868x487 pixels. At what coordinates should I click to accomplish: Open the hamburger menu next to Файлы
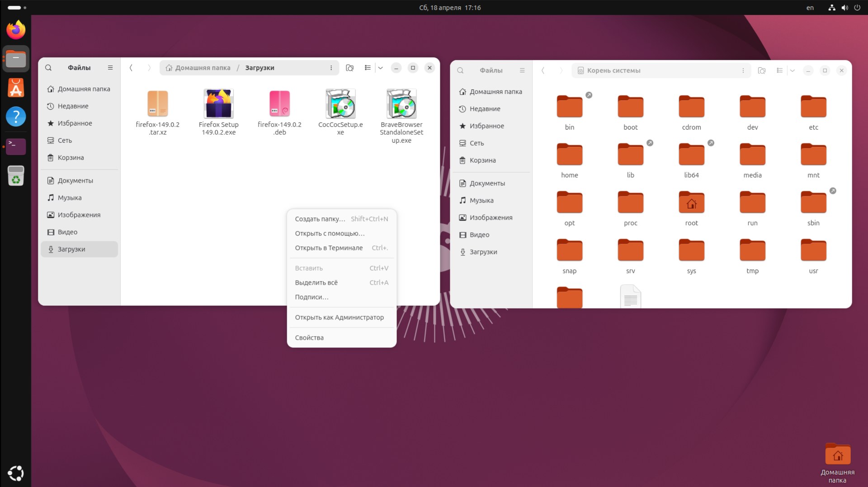coord(110,68)
